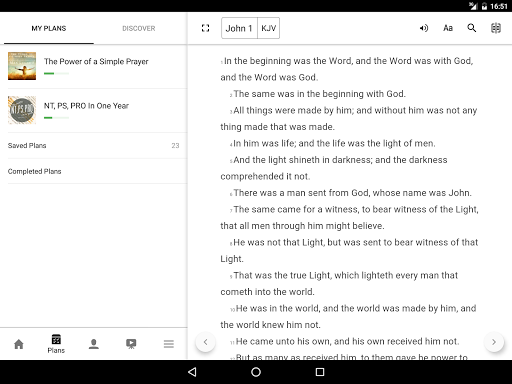Viewport: 512px width, 384px height.
Task: Go to previous chapter arrow
Action: pyautogui.click(x=205, y=342)
